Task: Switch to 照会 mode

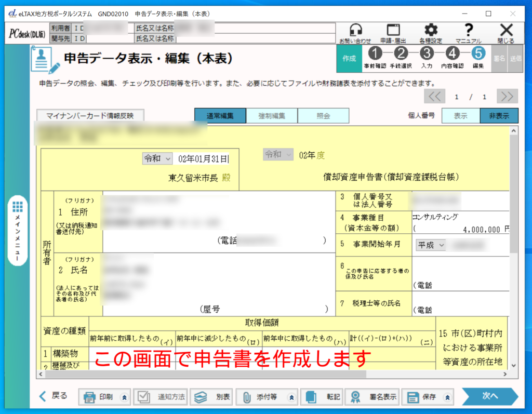Action: [x=323, y=116]
